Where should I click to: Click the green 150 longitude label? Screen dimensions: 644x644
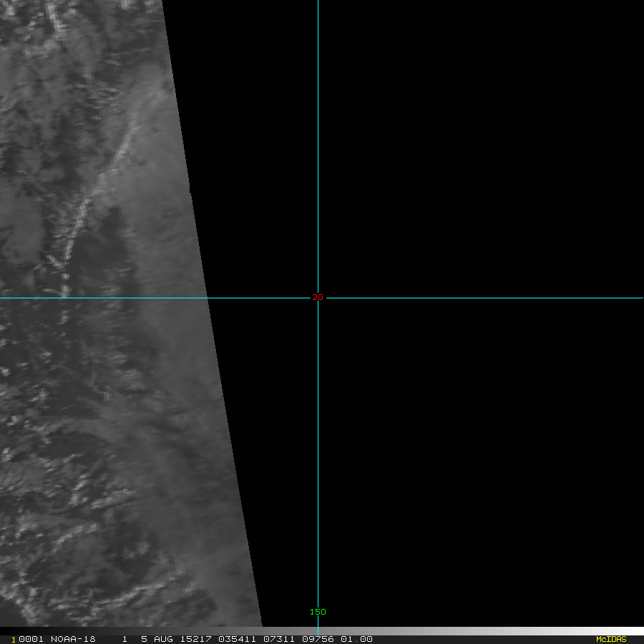pos(318,612)
